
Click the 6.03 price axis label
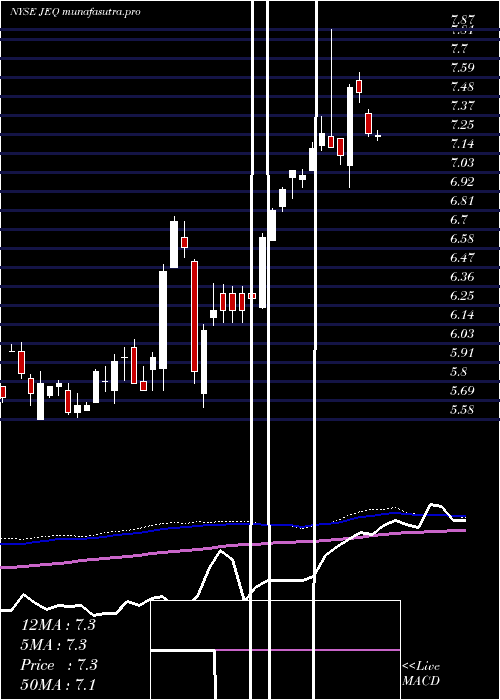tap(462, 334)
